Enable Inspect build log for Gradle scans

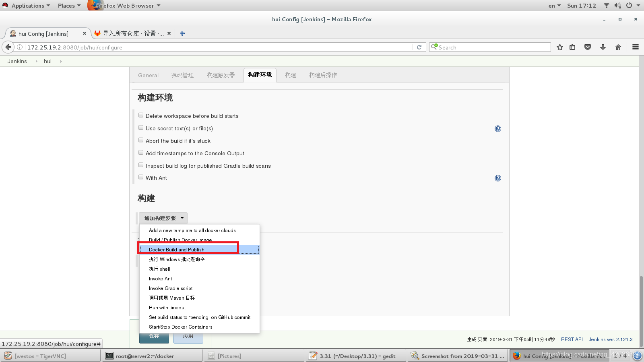[141, 165]
